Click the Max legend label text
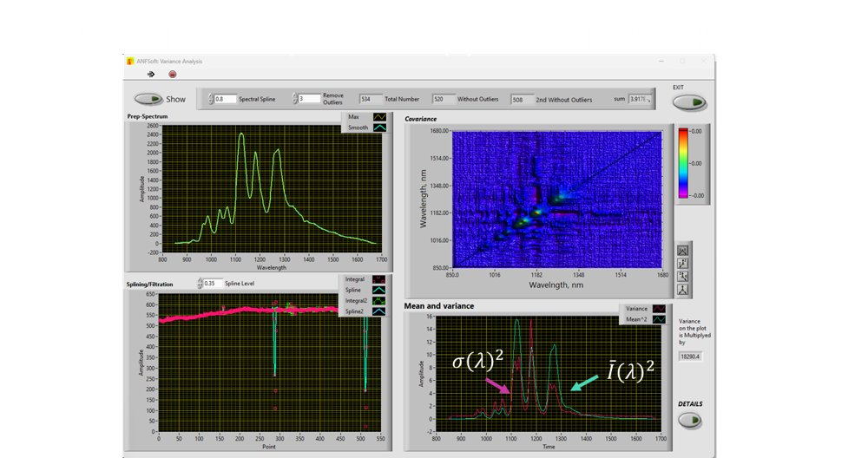 [x=354, y=117]
